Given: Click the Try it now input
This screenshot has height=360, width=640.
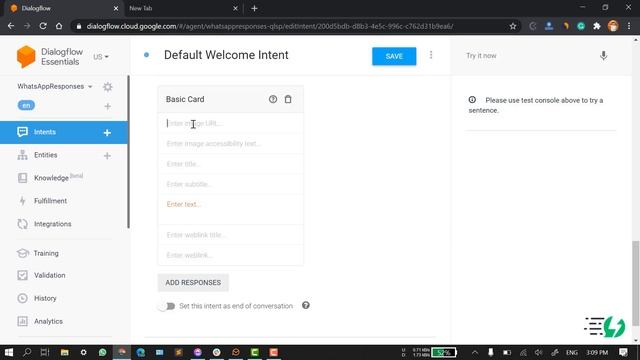Looking at the screenshot, I should tap(529, 56).
